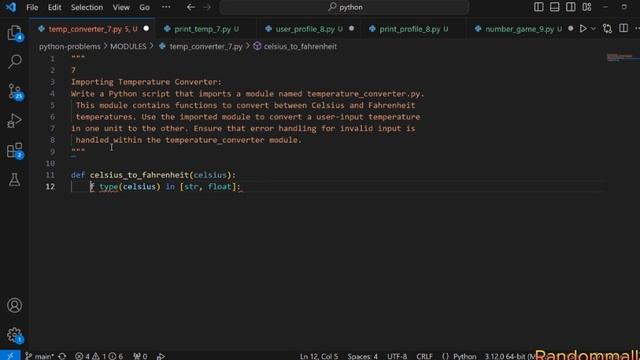The width and height of the screenshot is (640, 360).
Task: Open the File menu
Action: (32, 7)
